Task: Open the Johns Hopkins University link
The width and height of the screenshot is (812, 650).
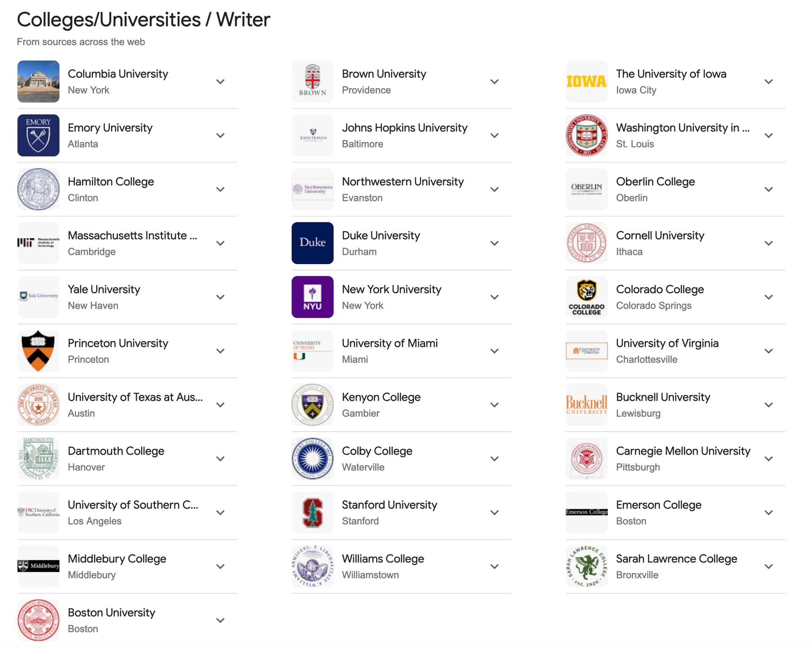Action: tap(404, 128)
